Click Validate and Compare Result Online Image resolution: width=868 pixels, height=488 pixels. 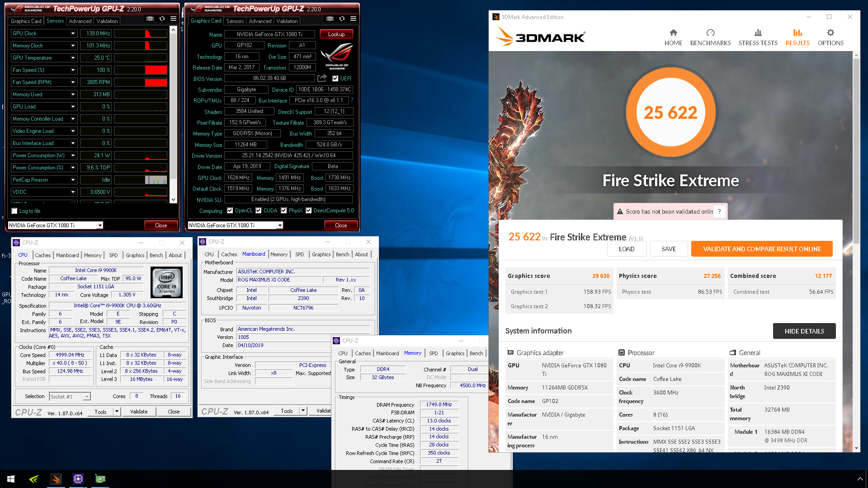[762, 249]
